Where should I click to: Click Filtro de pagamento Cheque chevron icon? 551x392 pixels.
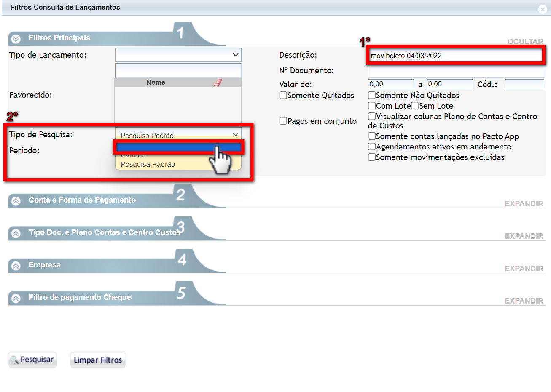pos(16,298)
